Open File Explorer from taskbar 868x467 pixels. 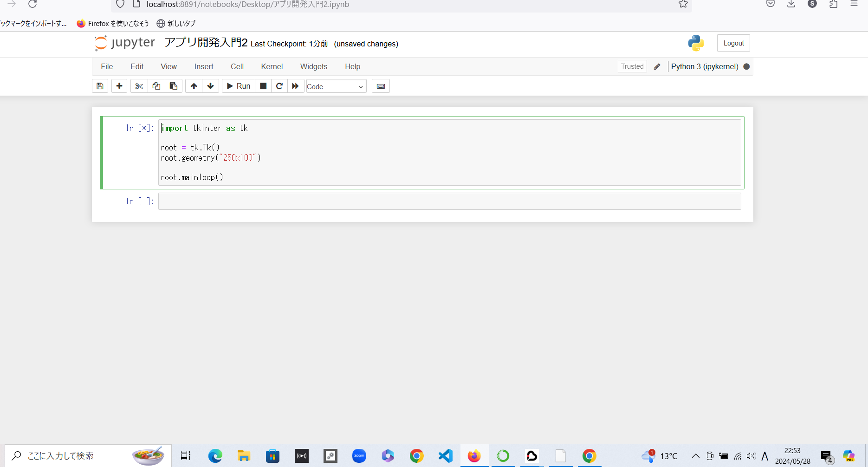tap(244, 456)
